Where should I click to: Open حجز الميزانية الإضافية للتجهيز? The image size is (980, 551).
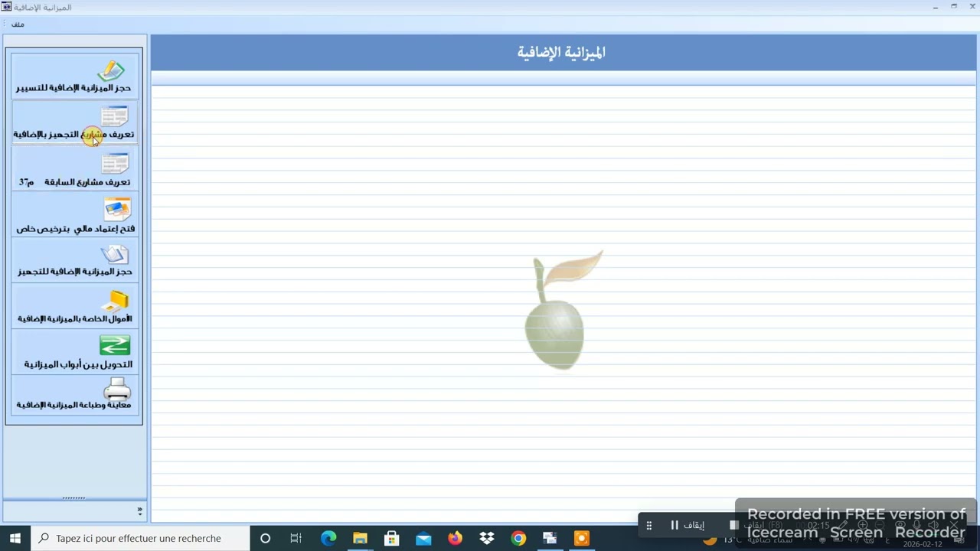pyautogui.click(x=74, y=261)
